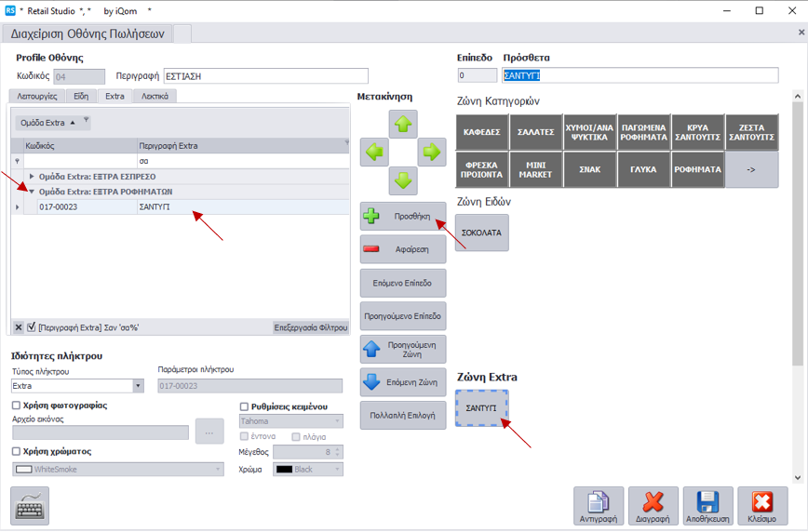Click the Αντιγραφή copy icon button
The height and width of the screenshot is (532, 808).
click(599, 505)
